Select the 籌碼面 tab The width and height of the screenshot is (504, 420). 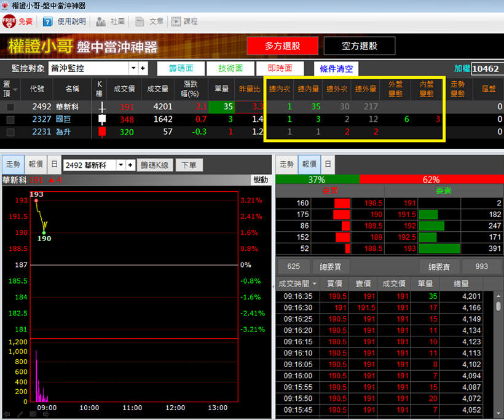coord(181,68)
